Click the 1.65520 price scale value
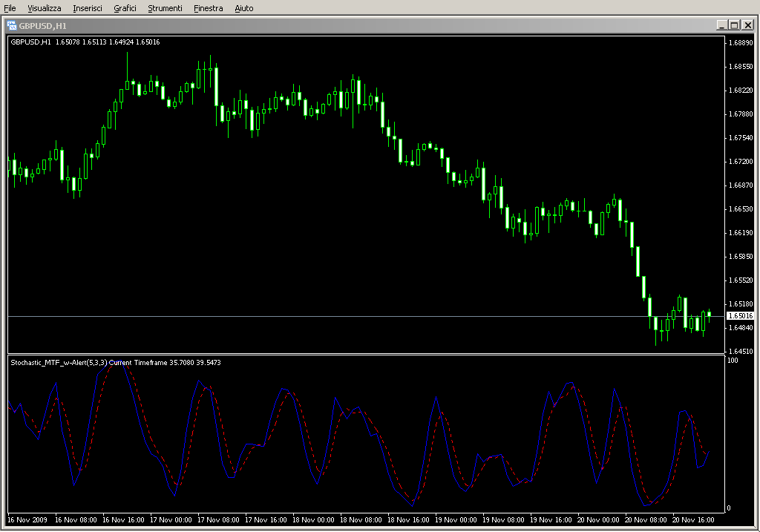 pyautogui.click(x=741, y=280)
